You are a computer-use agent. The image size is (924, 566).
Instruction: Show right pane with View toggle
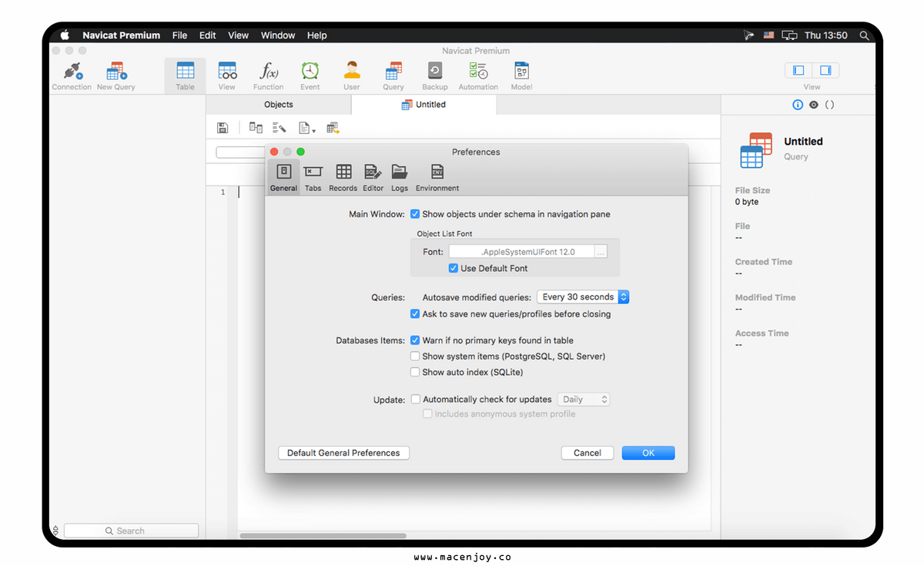point(825,70)
